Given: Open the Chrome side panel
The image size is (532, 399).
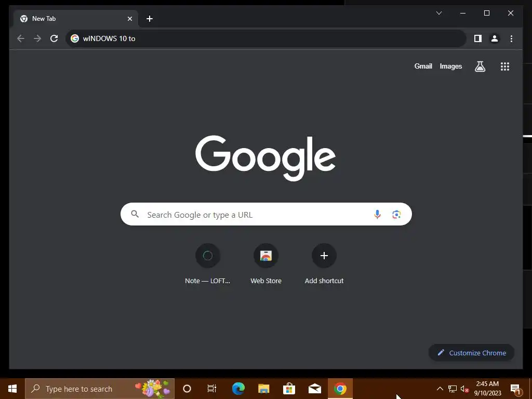Looking at the screenshot, I should [x=478, y=38].
